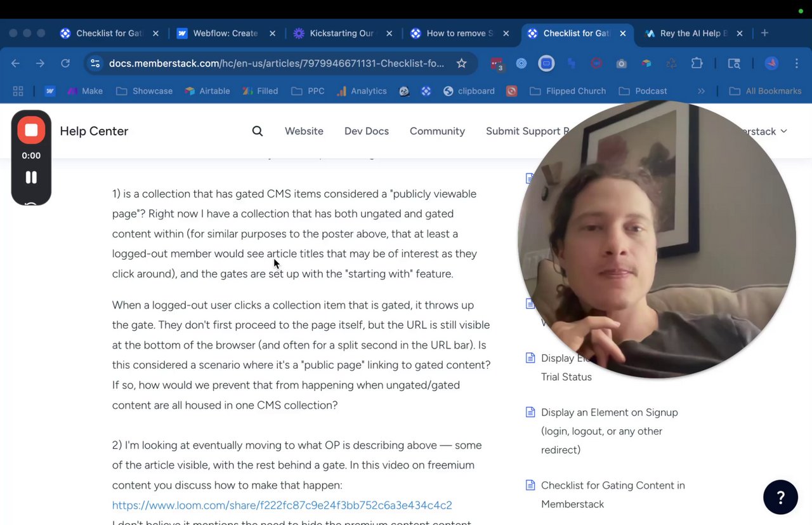Open the clipboard bookmark

[x=469, y=91]
